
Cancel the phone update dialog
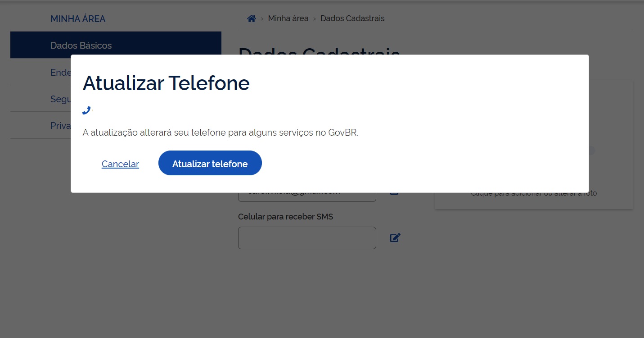point(120,164)
